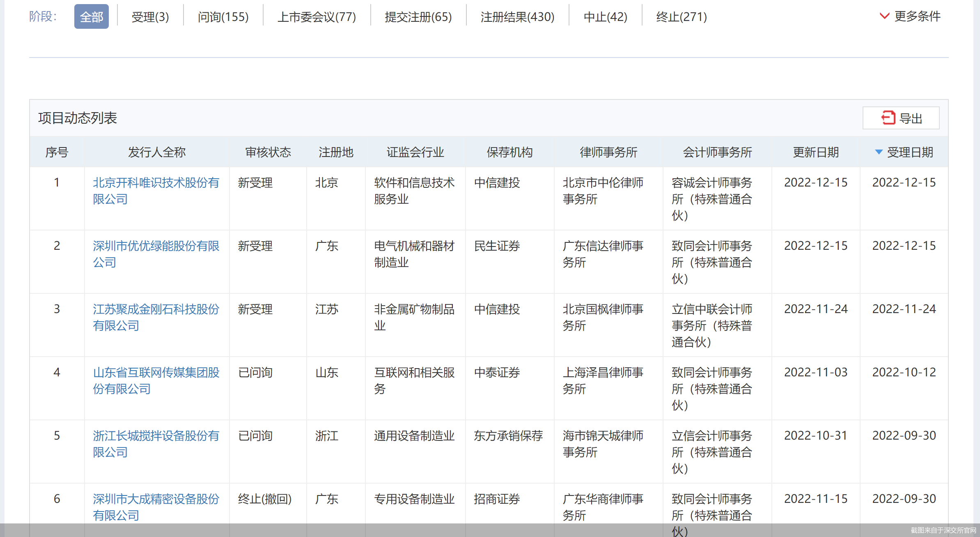Filter by 受理(3) stage
Viewport: 980px width, 537px height.
coord(150,17)
